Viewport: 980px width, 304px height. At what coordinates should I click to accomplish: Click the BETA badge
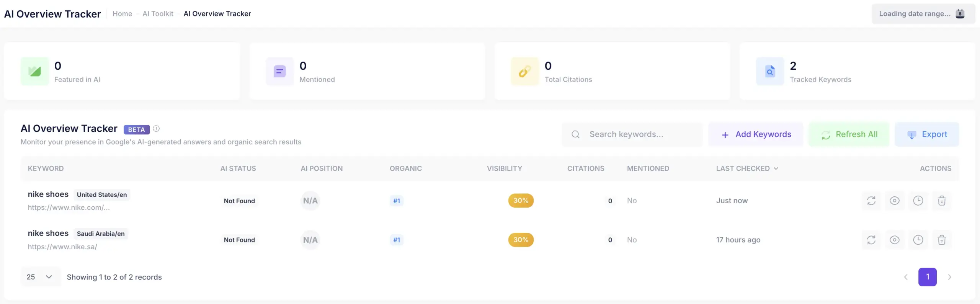[x=136, y=129]
